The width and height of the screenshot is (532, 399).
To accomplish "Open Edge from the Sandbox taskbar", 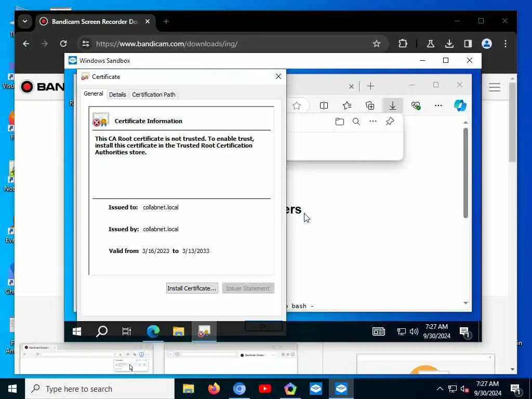I will (x=153, y=331).
